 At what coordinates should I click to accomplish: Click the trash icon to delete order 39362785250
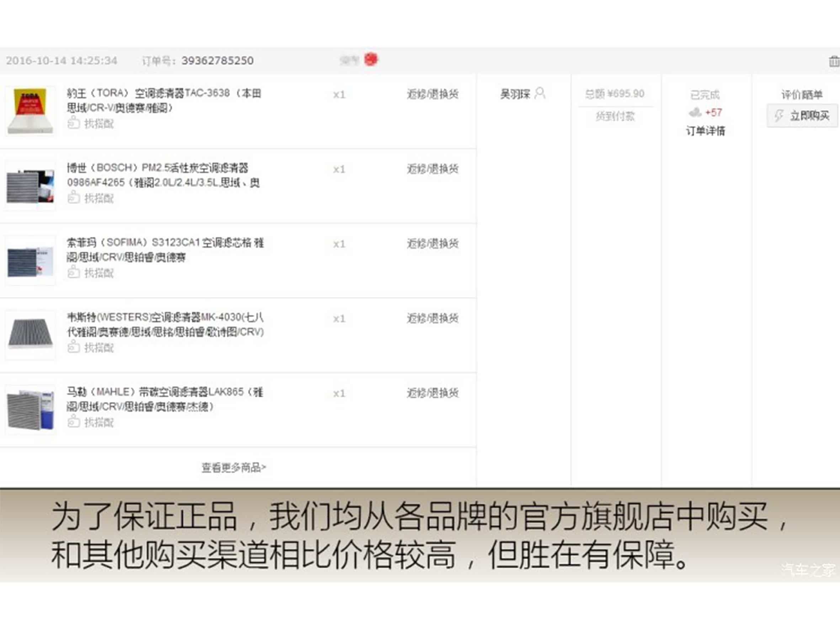coord(834,61)
